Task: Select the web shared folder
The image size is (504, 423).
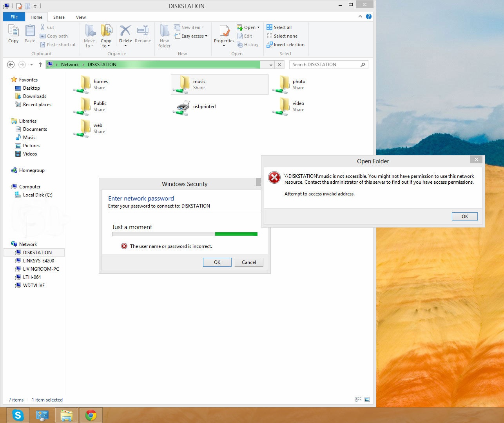Action: coord(89,128)
